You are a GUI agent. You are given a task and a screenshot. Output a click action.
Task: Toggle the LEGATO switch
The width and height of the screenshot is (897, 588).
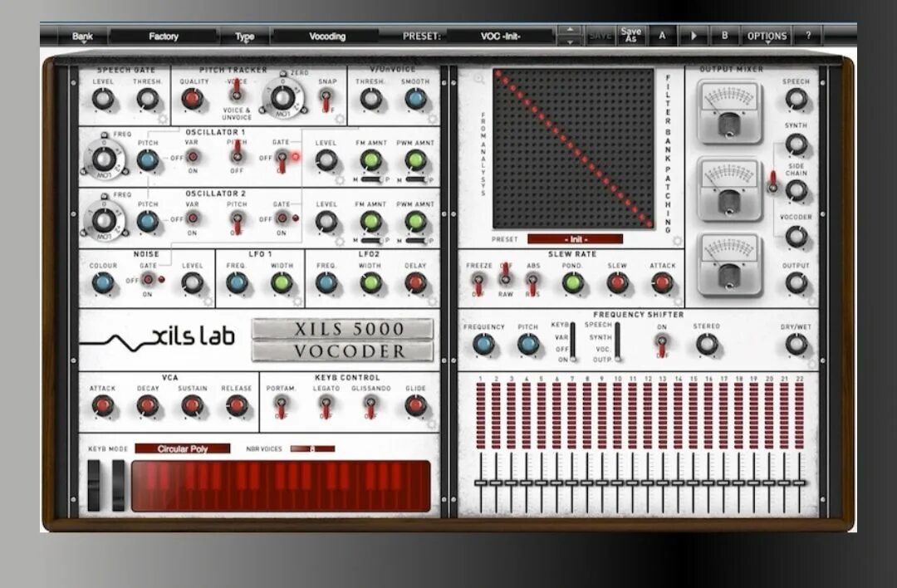pos(326,407)
